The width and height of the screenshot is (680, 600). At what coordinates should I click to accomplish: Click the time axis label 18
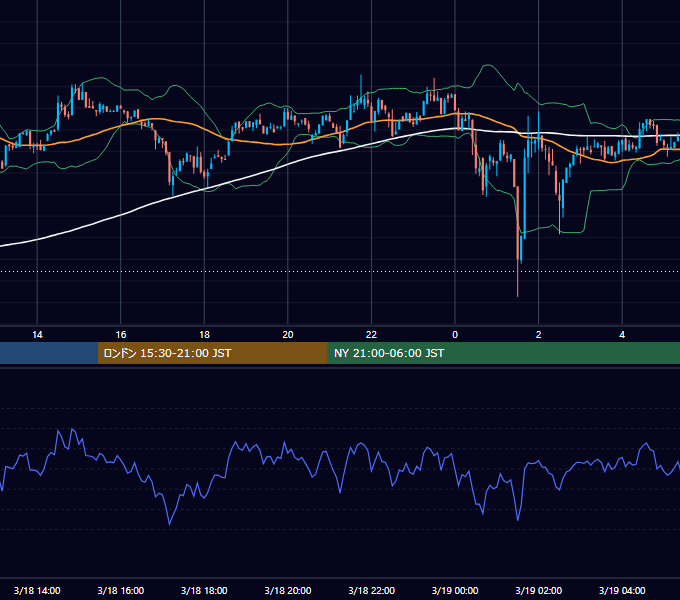click(204, 335)
